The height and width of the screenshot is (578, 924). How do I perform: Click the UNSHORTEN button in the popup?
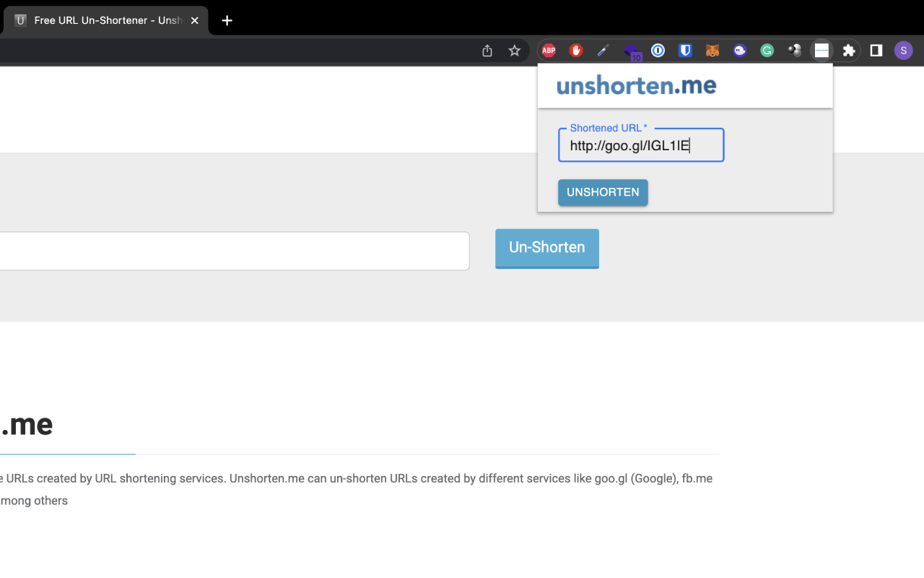click(603, 192)
